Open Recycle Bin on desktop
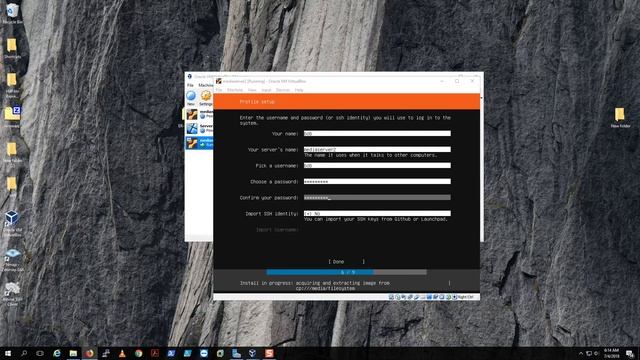The image size is (640, 360). click(x=12, y=12)
